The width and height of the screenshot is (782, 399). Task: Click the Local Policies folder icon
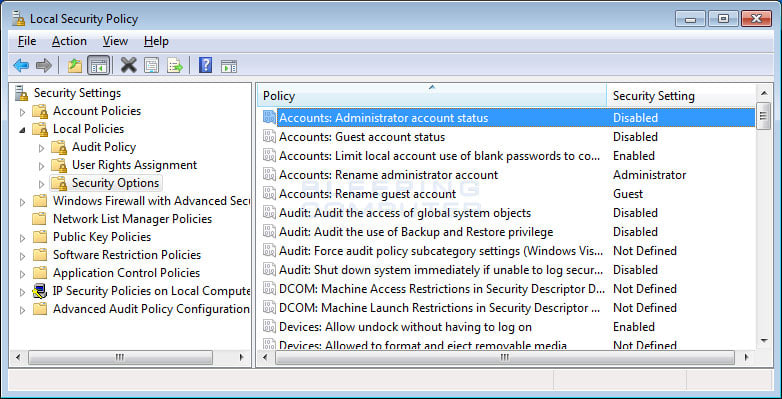pos(40,129)
